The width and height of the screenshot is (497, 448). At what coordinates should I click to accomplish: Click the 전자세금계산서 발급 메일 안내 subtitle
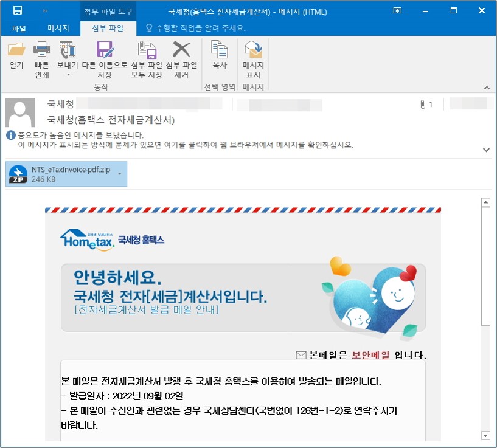(147, 309)
